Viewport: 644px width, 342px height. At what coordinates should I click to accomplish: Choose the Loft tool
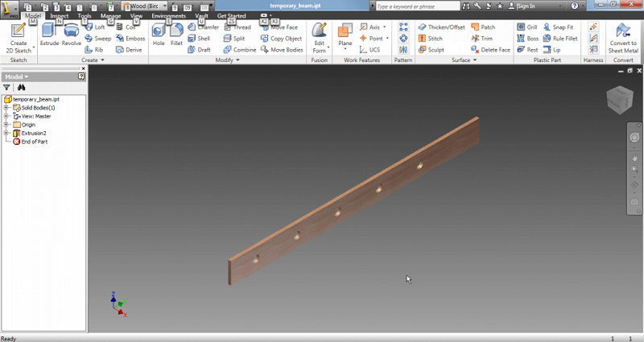point(95,27)
